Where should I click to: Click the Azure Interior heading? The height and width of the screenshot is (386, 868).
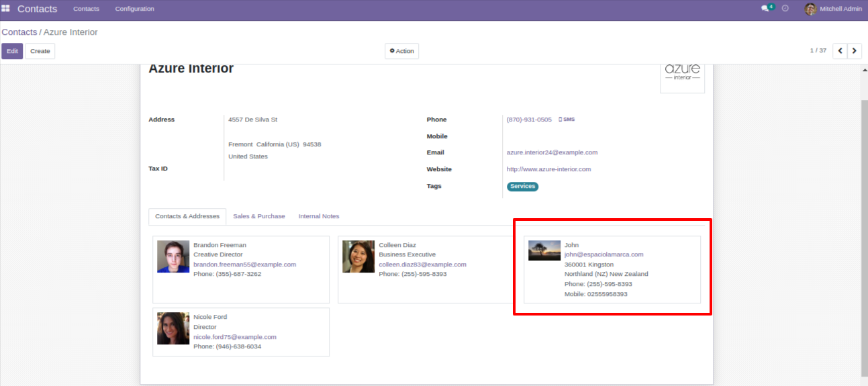pyautogui.click(x=191, y=68)
